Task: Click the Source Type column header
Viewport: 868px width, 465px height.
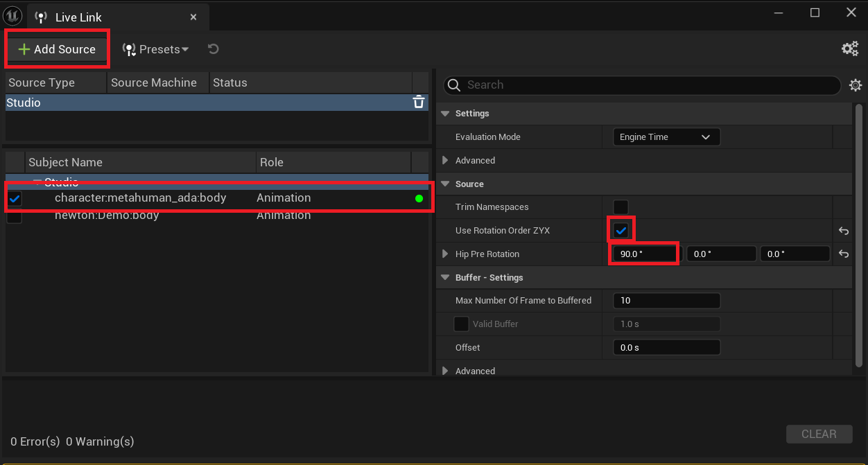Action: (x=57, y=82)
